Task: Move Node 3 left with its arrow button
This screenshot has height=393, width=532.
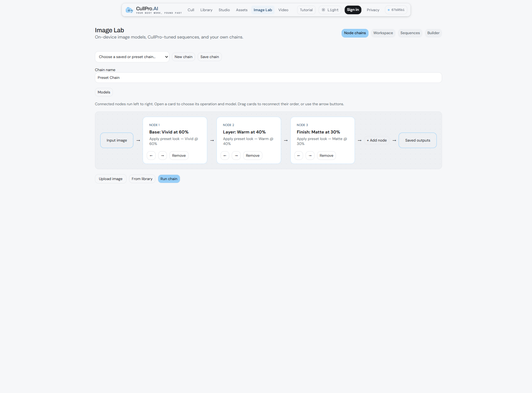Action: (299, 156)
